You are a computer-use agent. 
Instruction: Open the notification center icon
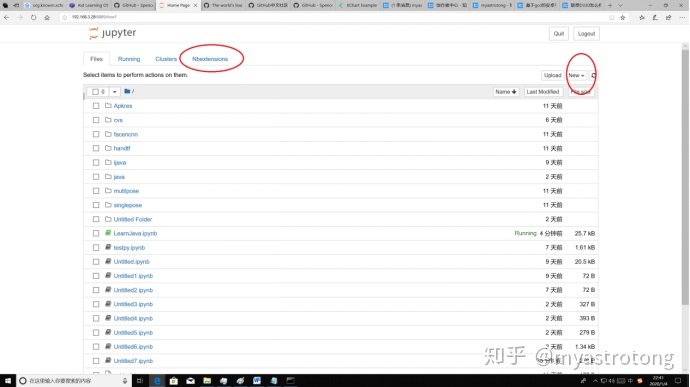point(678,380)
